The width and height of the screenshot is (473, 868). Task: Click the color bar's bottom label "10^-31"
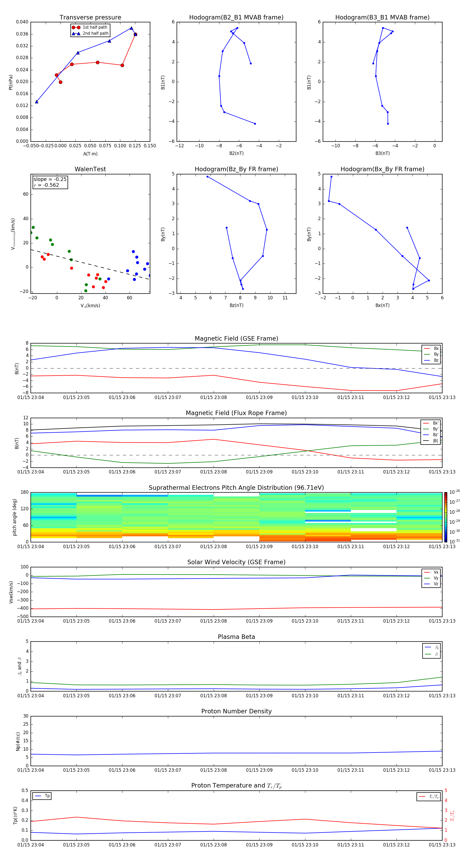455,542
